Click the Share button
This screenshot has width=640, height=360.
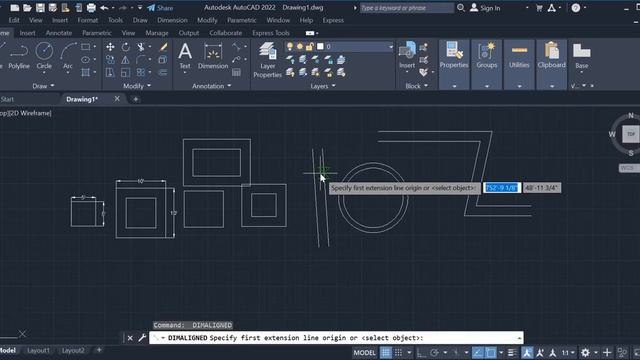point(160,8)
